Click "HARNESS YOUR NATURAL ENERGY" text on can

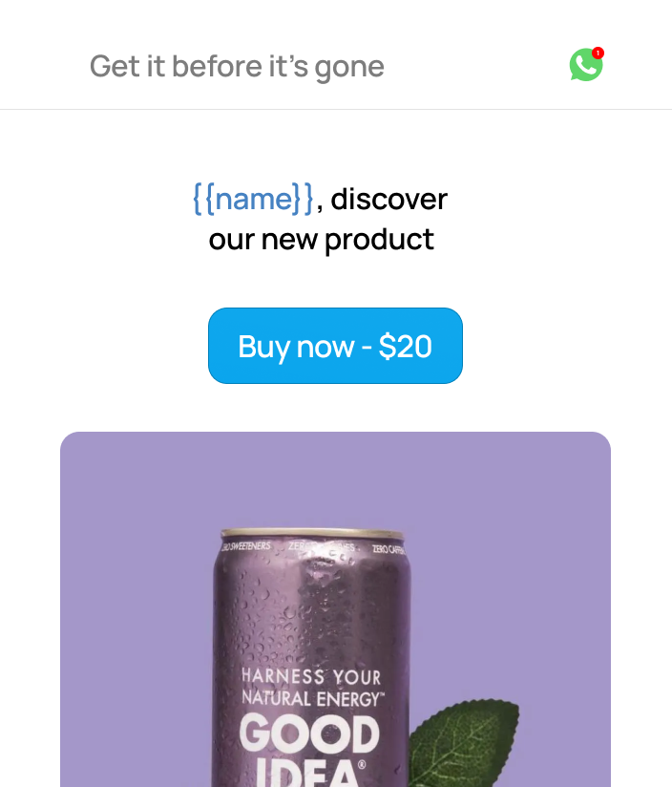(312, 687)
